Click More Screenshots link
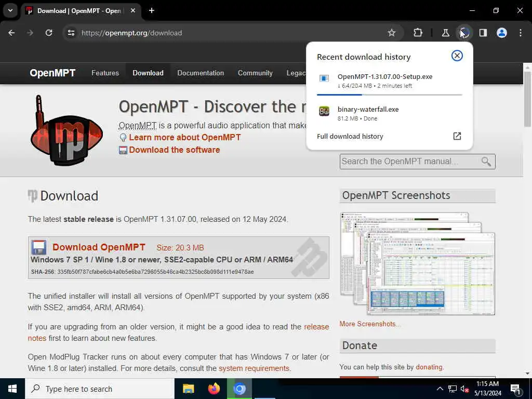The image size is (532, 399). click(369, 324)
